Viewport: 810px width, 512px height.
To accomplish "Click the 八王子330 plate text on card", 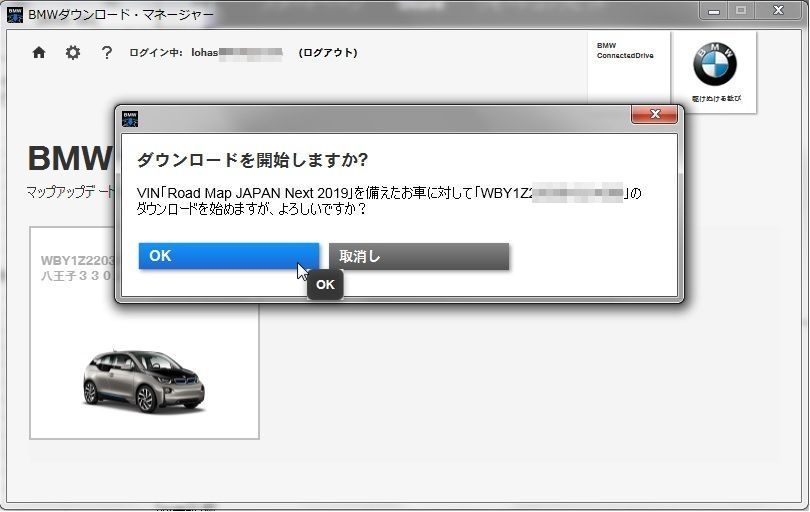I will 76,276.
